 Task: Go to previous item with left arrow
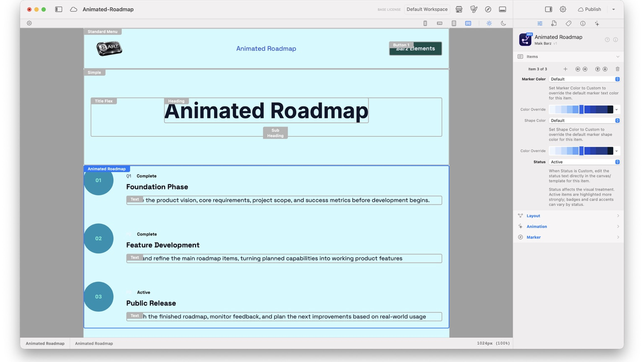[577, 69]
